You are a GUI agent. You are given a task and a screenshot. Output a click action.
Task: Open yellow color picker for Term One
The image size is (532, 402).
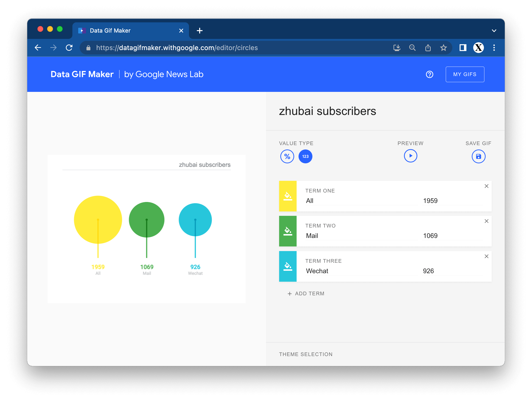click(288, 196)
